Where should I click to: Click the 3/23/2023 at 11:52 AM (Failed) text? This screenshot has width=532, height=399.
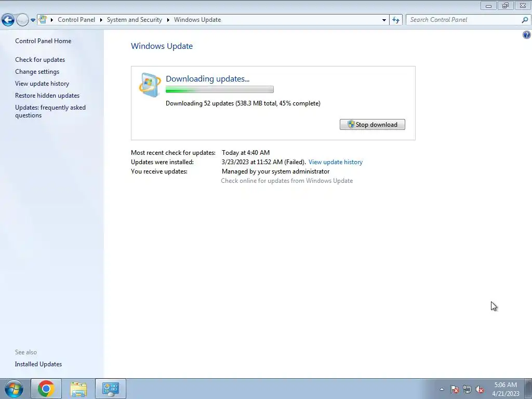(x=263, y=162)
